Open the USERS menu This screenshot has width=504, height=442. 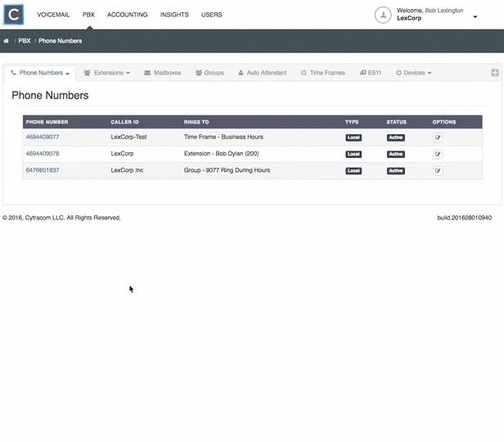211,15
